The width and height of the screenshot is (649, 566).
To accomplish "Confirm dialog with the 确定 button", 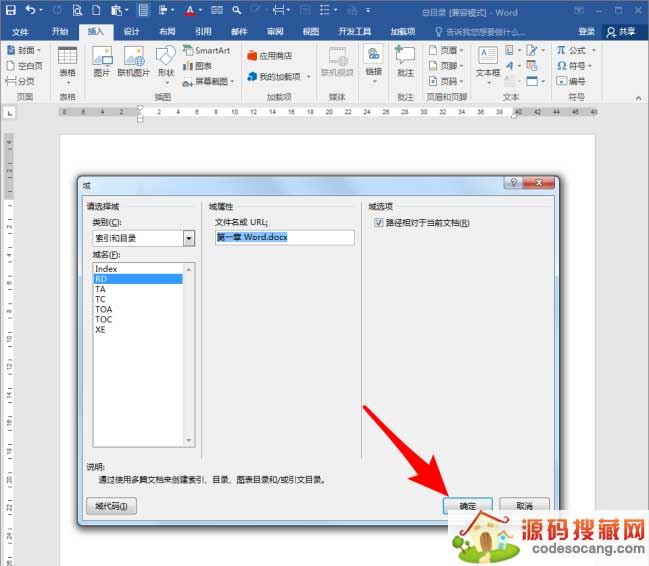I will [468, 506].
